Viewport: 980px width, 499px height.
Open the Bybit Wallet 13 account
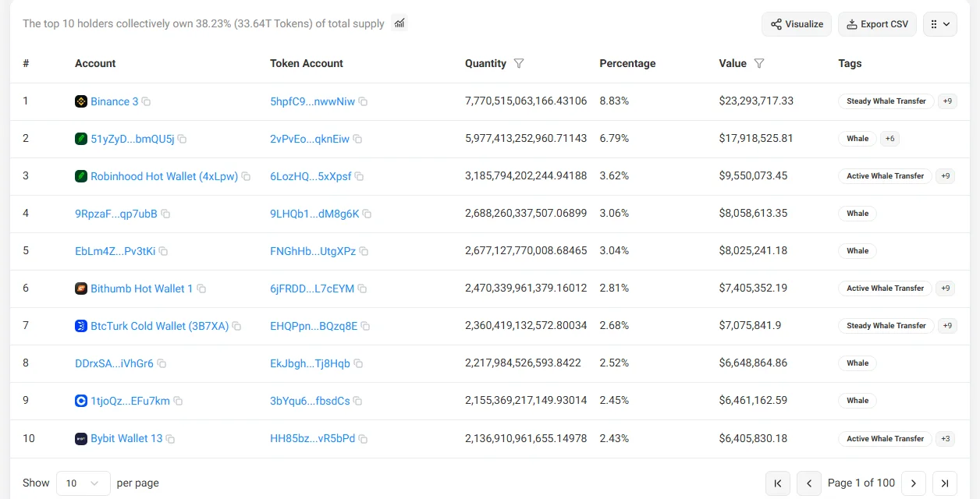[x=126, y=438]
